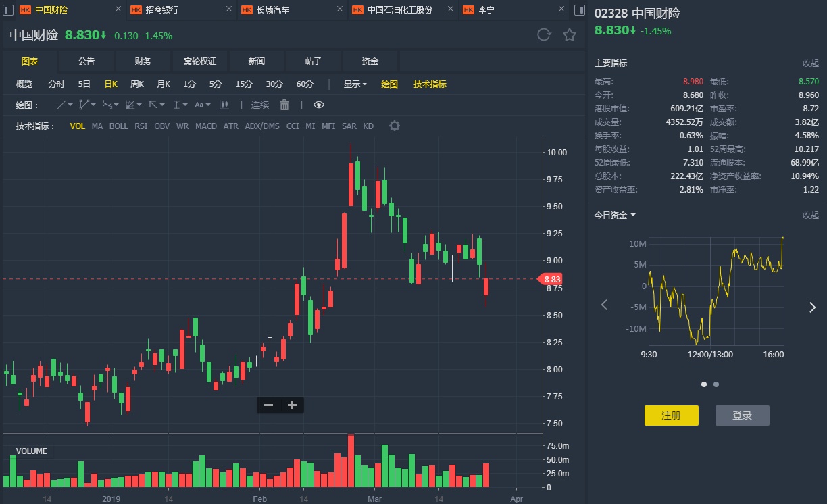Image resolution: width=827 pixels, height=504 pixels.
Task: Open indicator settings gear icon
Action: tap(395, 126)
